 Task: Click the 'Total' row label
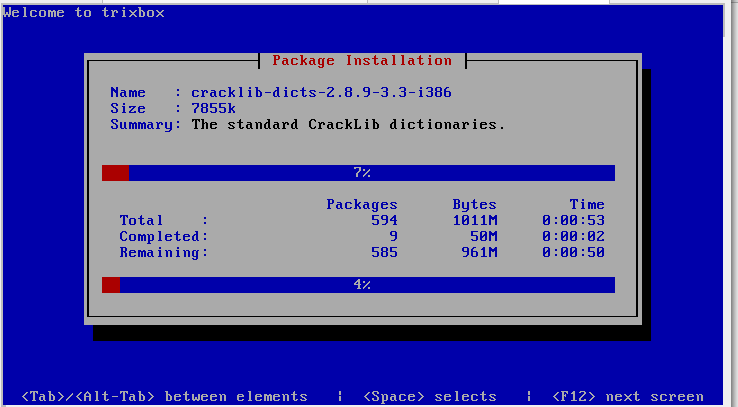coord(141,220)
